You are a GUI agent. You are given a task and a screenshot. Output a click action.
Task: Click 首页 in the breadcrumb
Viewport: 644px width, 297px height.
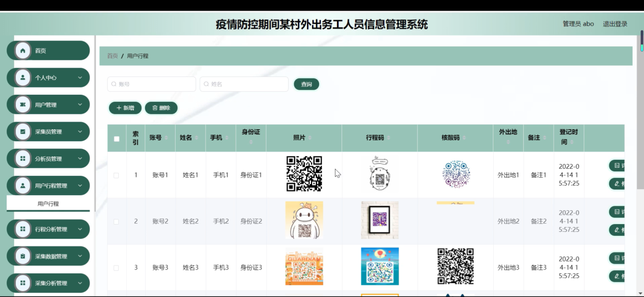112,56
